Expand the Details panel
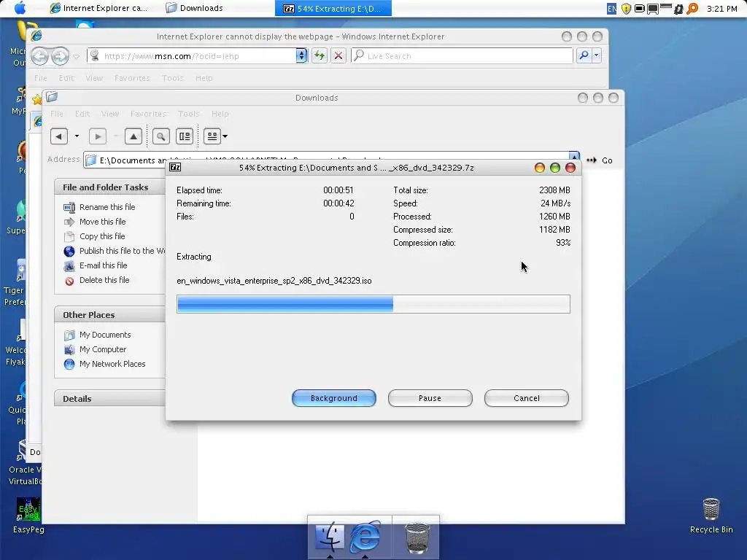 [109, 399]
